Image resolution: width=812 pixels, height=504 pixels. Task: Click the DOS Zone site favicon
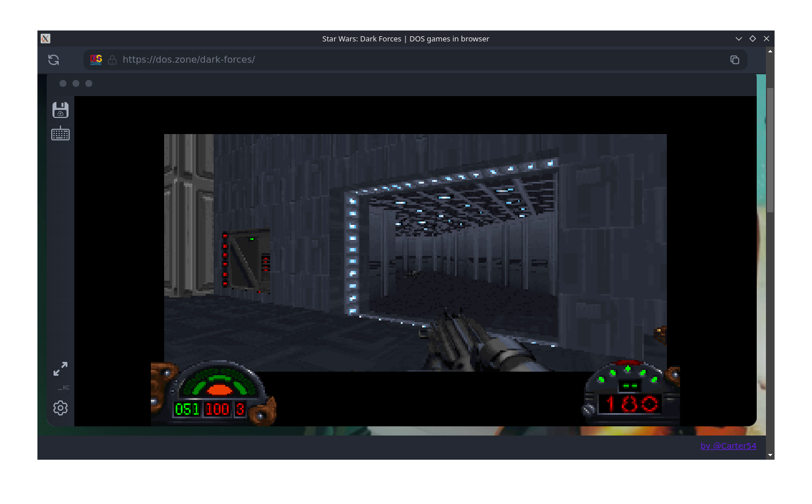pos(96,60)
